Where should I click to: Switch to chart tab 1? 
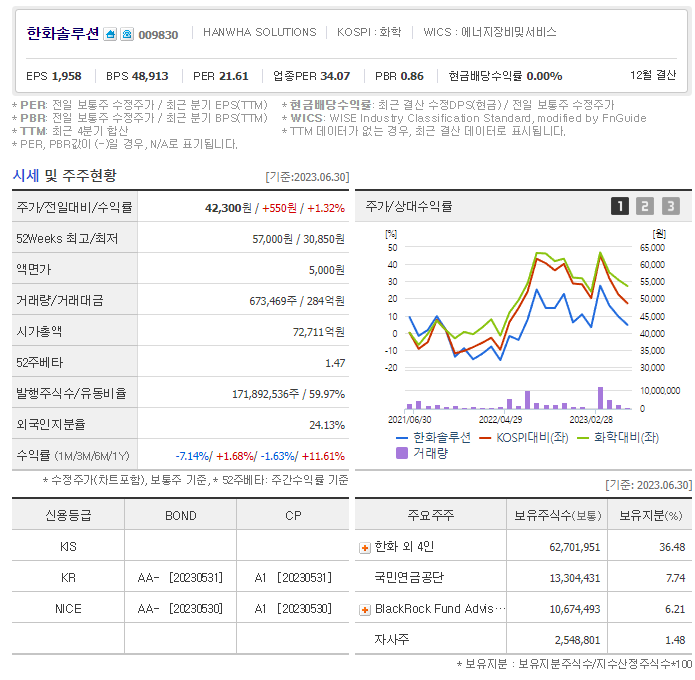(620, 206)
